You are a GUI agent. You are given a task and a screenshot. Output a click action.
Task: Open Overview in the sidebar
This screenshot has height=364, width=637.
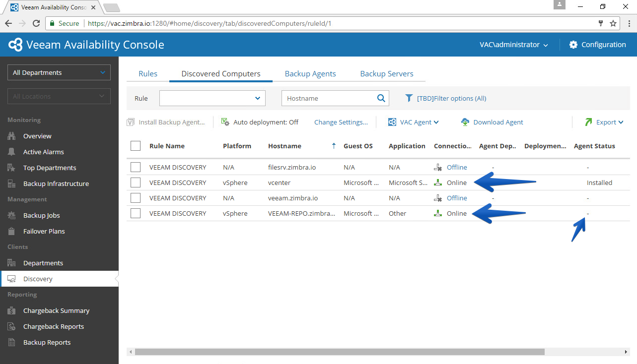pyautogui.click(x=37, y=136)
